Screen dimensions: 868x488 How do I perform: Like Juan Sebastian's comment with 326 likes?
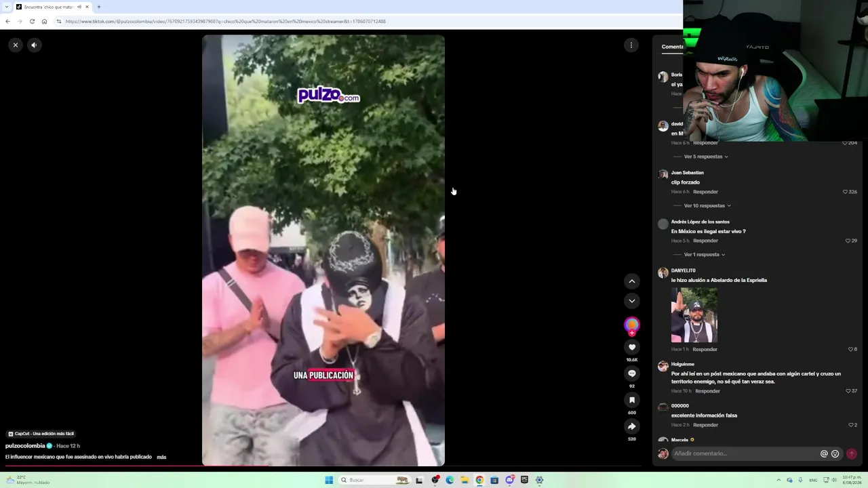pos(845,192)
